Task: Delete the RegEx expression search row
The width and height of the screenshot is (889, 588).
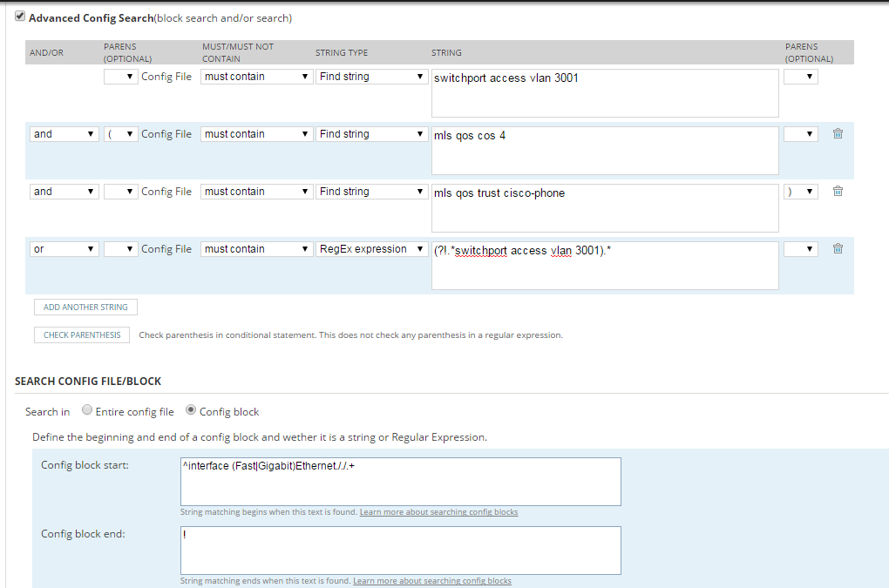Action: (x=838, y=248)
